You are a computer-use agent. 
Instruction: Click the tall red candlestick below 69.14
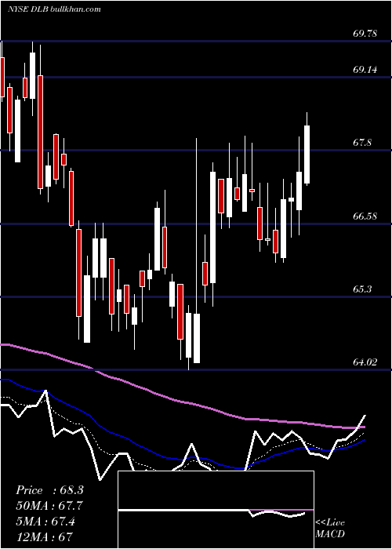pos(40,132)
